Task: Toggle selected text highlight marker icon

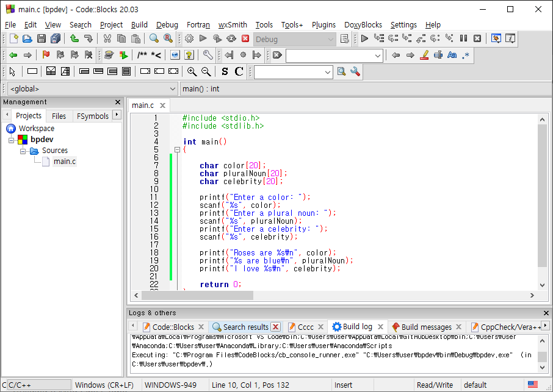Action: click(424, 55)
